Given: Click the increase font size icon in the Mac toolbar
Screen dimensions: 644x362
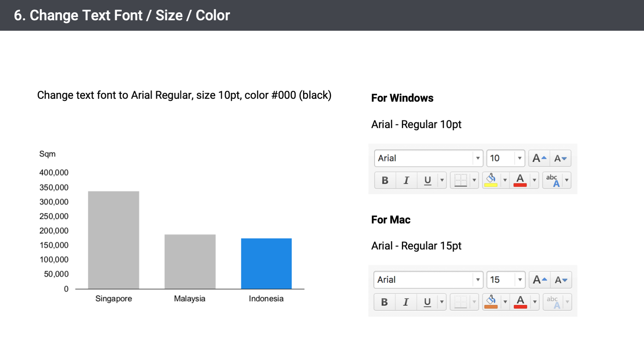Looking at the screenshot, I should pos(539,280).
